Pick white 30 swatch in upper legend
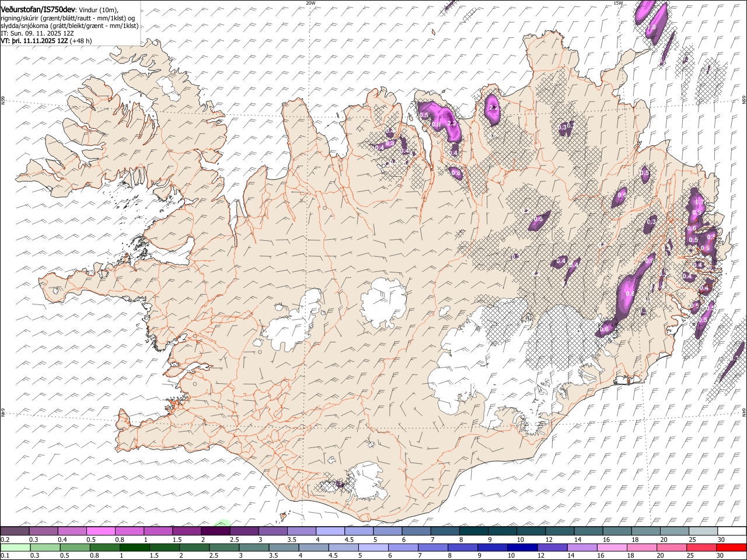This screenshot has width=747, height=560. [x=732, y=531]
